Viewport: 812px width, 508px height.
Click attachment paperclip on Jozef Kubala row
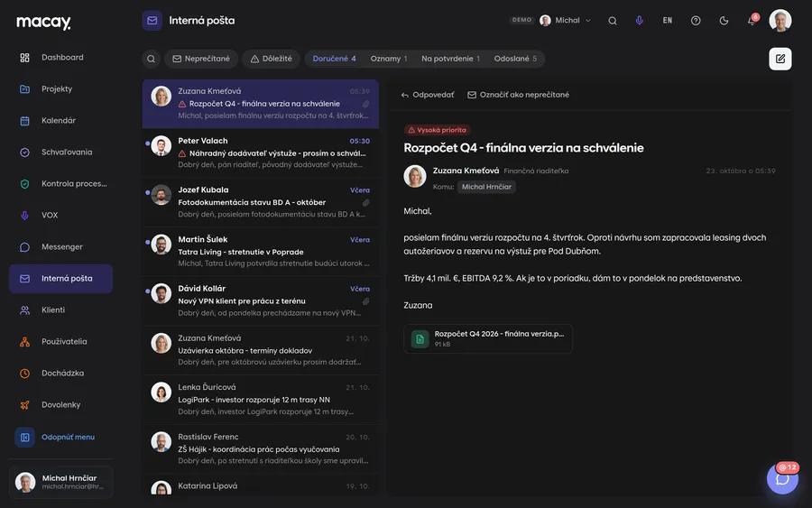tap(365, 202)
